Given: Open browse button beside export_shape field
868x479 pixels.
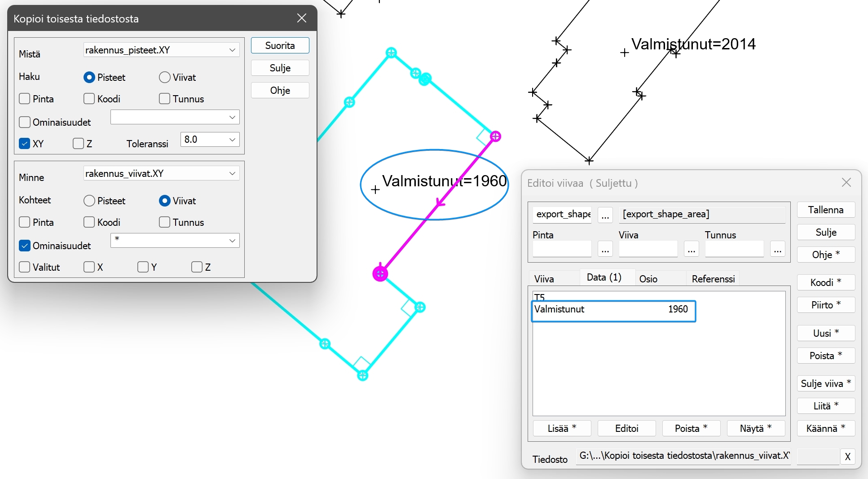Looking at the screenshot, I should coord(605,215).
